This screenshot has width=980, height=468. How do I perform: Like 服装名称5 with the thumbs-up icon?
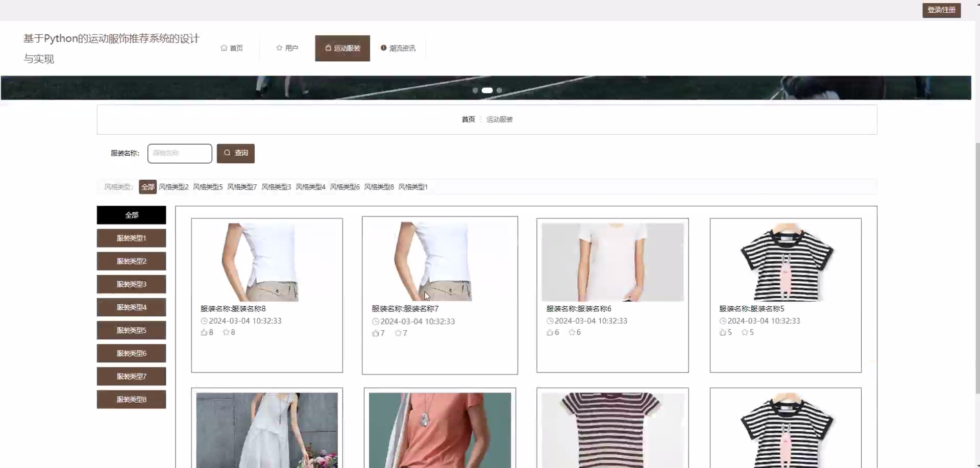coord(723,332)
